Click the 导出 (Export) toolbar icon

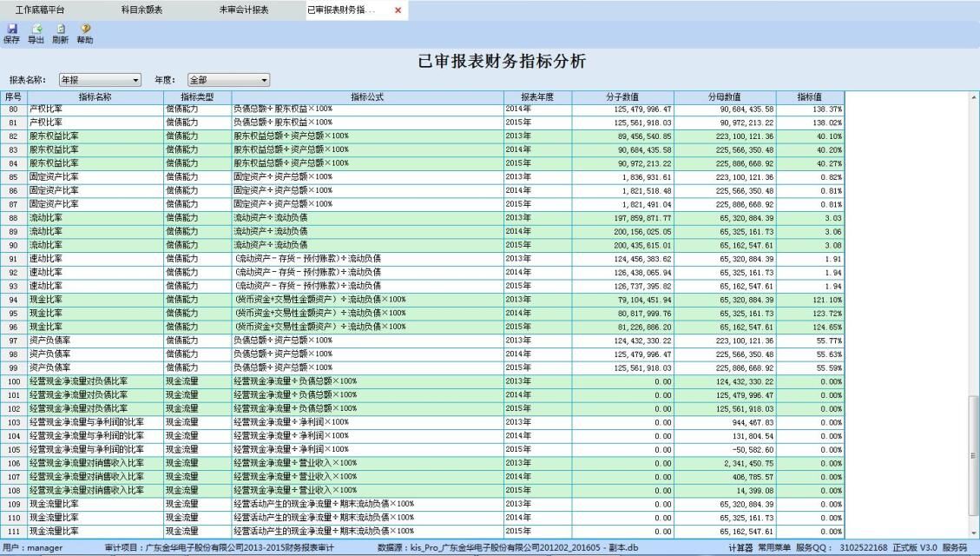pyautogui.click(x=36, y=34)
